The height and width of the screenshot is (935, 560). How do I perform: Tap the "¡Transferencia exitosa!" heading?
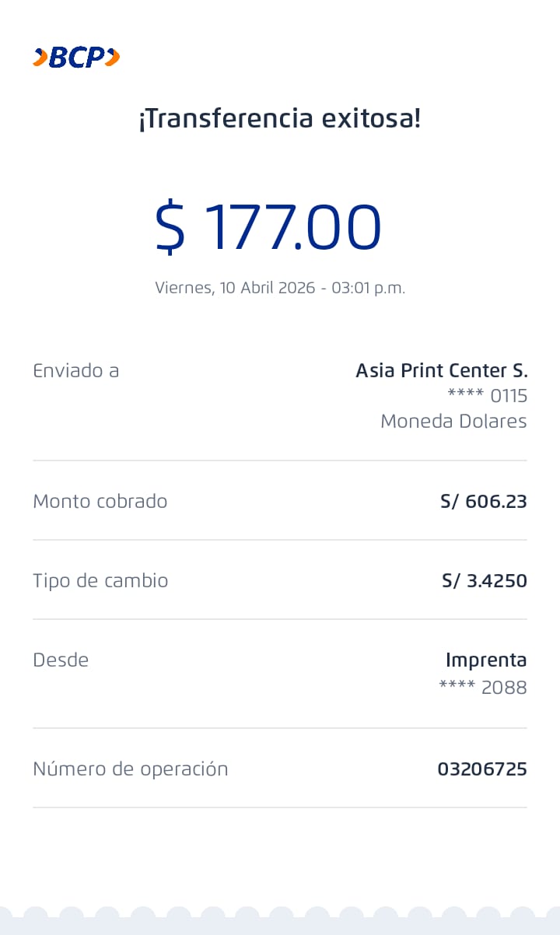coord(280,120)
